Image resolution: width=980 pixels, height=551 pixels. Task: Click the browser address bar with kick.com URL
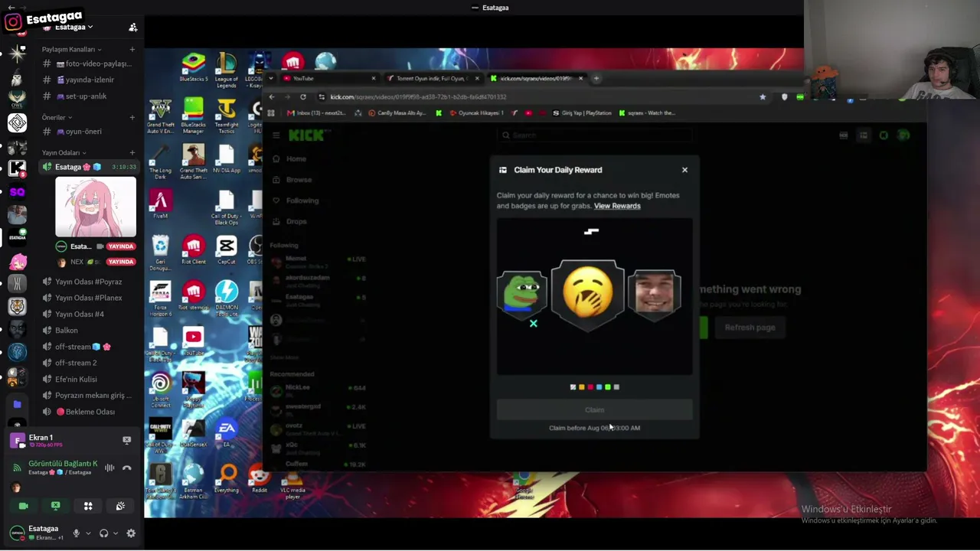(536, 97)
